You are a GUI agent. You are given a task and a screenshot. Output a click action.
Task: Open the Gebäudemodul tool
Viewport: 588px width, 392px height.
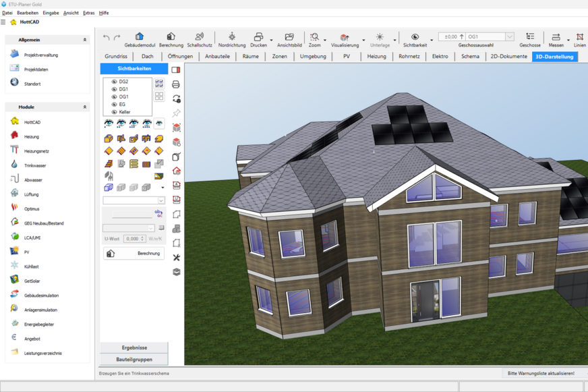tap(140, 35)
